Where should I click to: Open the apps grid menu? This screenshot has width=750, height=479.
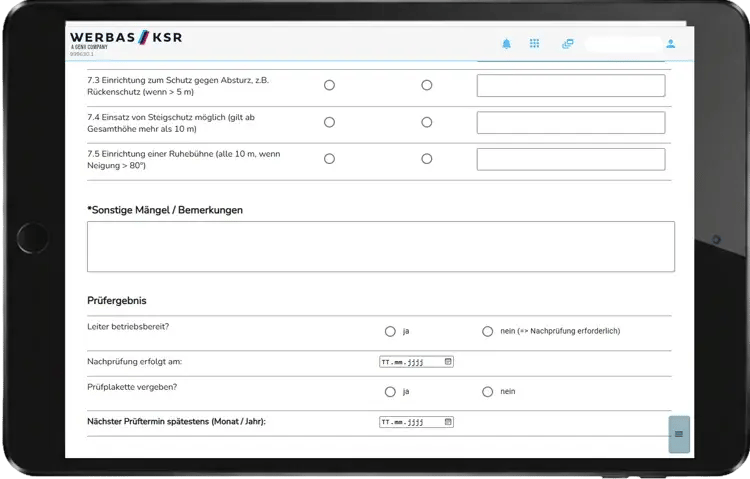coord(535,44)
